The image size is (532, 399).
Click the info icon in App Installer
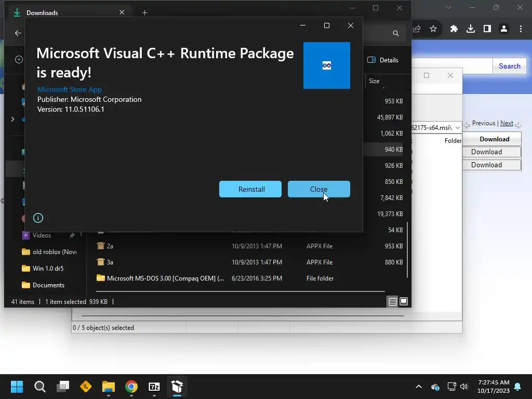click(x=38, y=218)
